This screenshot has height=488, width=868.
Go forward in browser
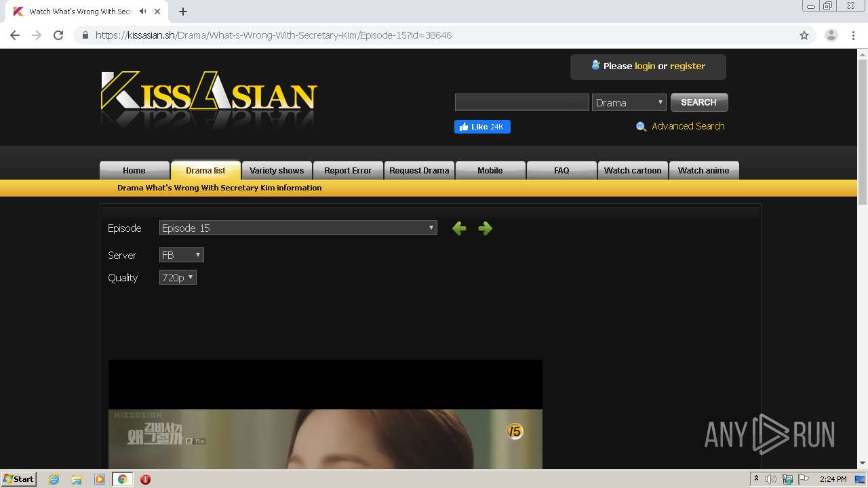coord(37,35)
